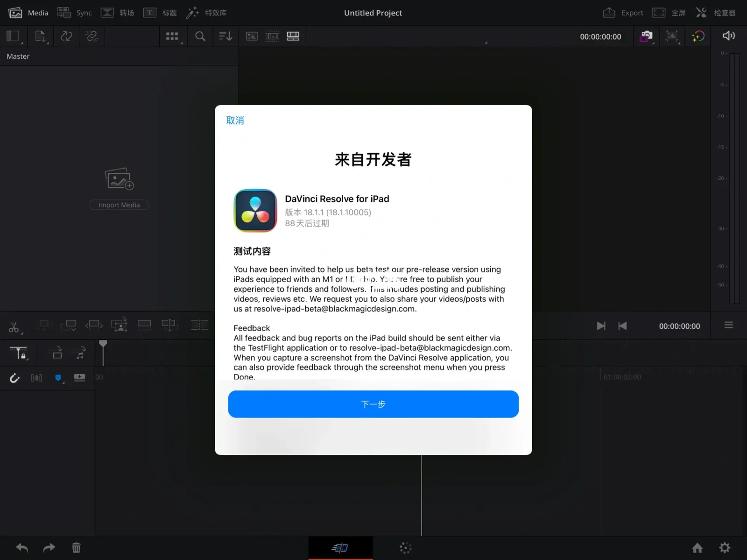Toggle the audio speaker mute icon
The width and height of the screenshot is (747, 560).
tap(728, 35)
